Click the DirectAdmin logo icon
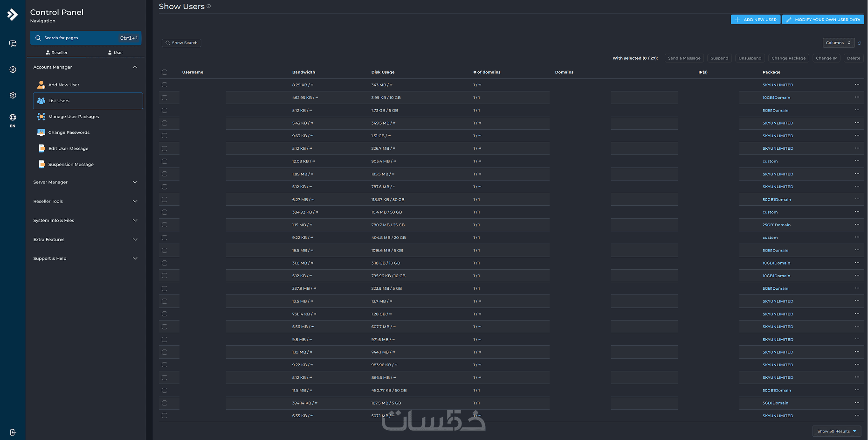The height and width of the screenshot is (440, 868). click(13, 15)
